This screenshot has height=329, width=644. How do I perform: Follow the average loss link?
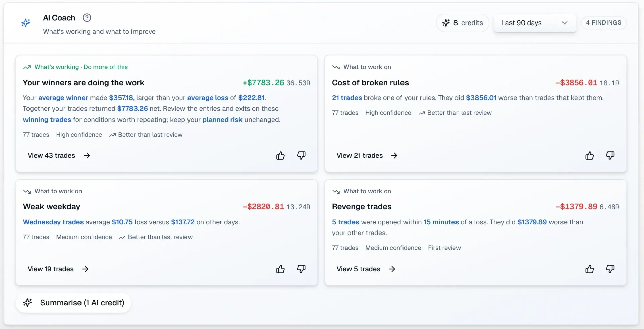tap(208, 98)
